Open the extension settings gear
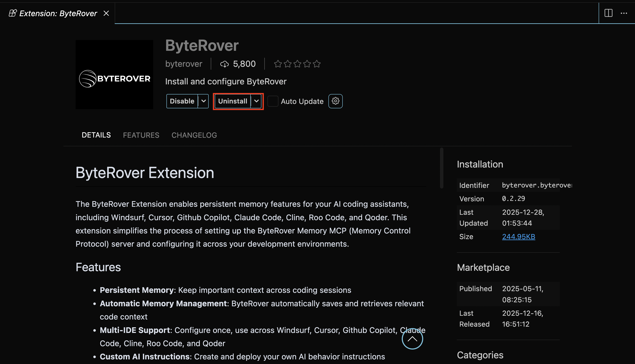Image resolution: width=635 pixels, height=364 pixels. coord(335,101)
